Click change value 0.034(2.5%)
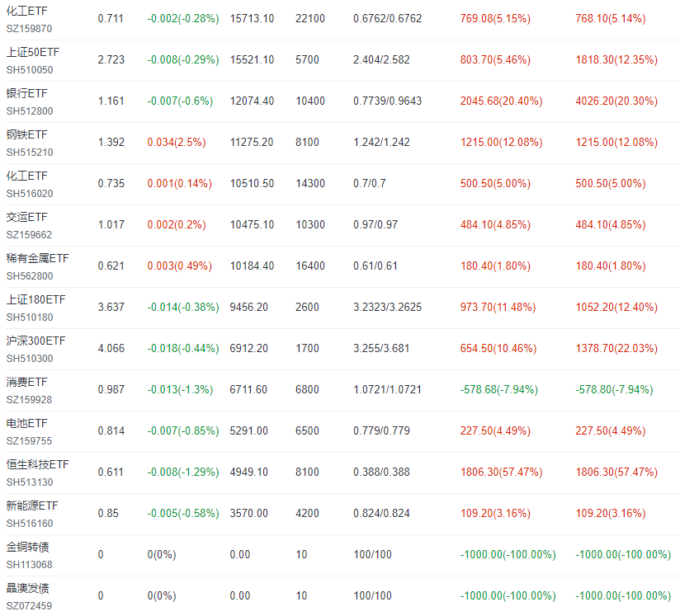Screen dimensions: 680x616 (x=177, y=142)
